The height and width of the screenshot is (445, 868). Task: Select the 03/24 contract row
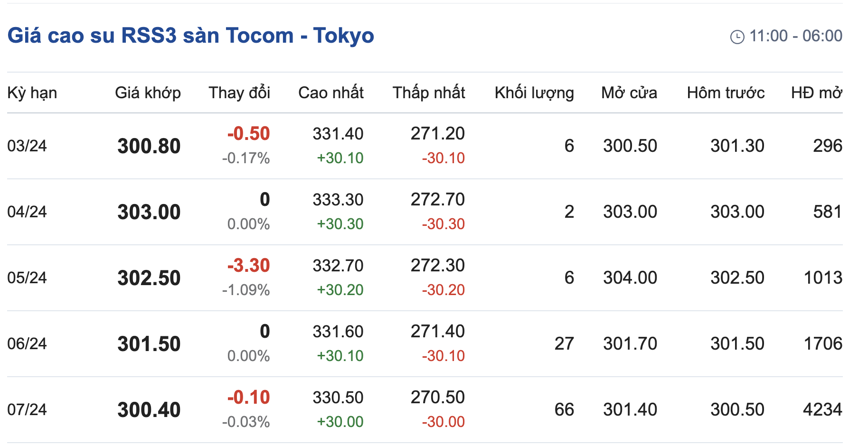click(27, 146)
